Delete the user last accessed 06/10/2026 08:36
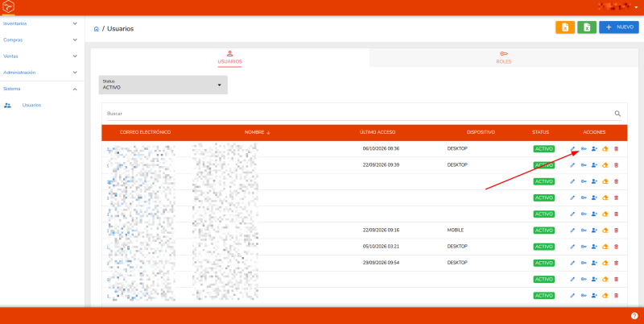The image size is (644, 324). coord(616,149)
